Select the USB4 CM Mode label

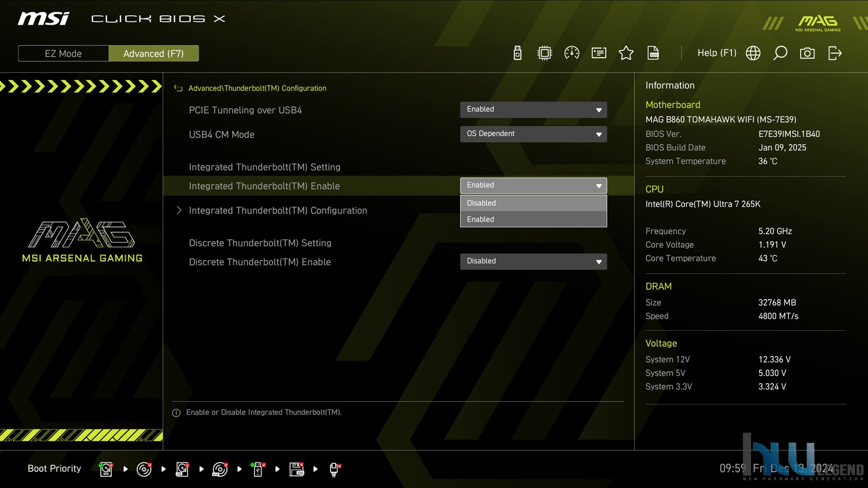click(x=221, y=134)
